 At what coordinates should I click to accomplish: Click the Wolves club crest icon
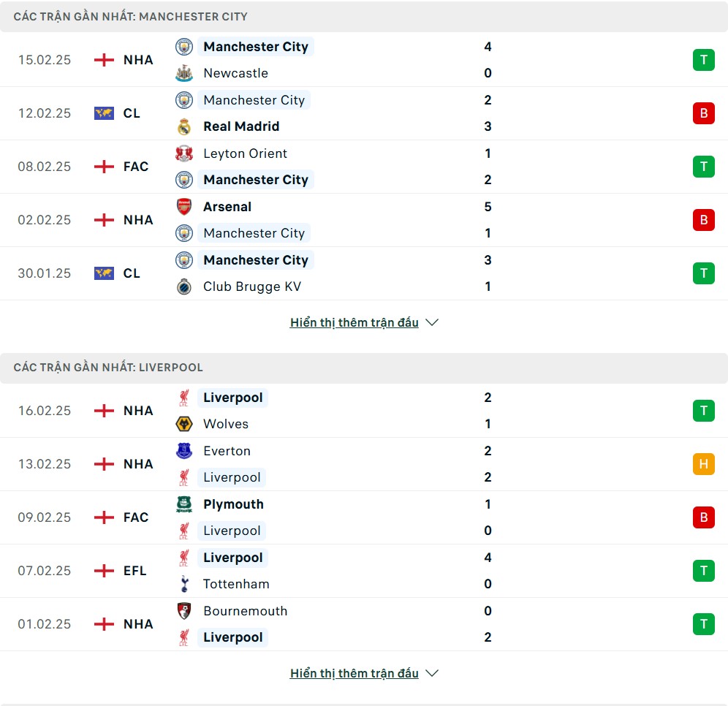(184, 424)
